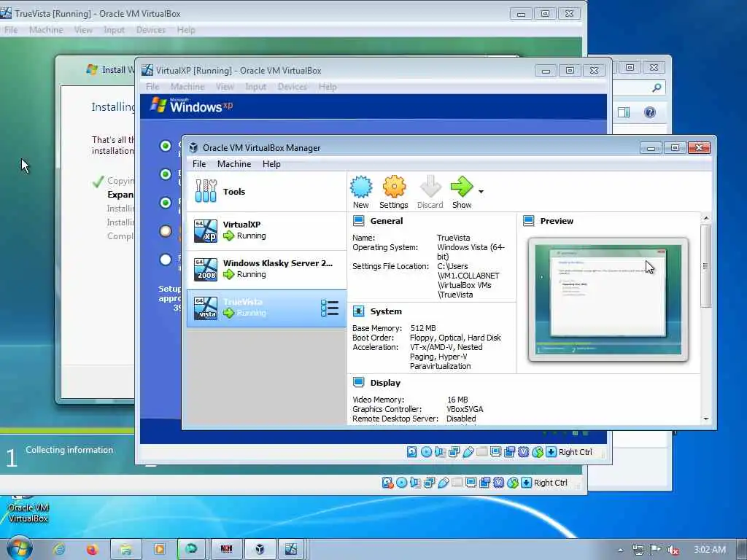Select Tools in the Manager sidebar
The width and height of the screenshot is (747, 560).
267,192
